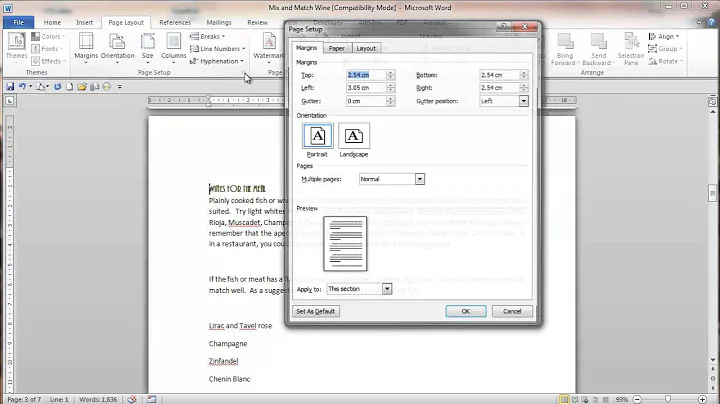
Task: Switch to Web Layout view in status bar
Action: click(x=585, y=399)
